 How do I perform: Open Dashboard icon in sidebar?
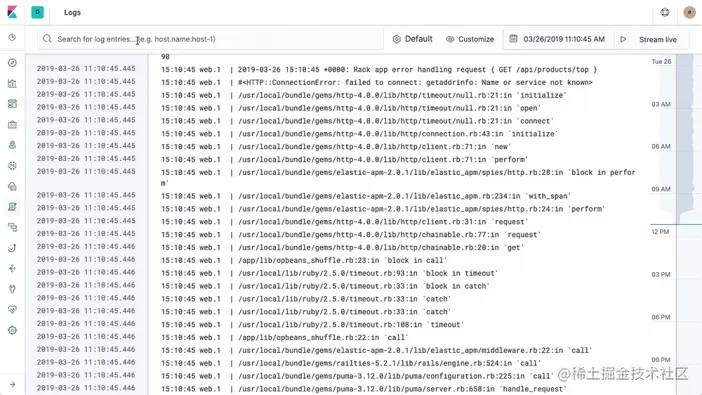(x=12, y=104)
